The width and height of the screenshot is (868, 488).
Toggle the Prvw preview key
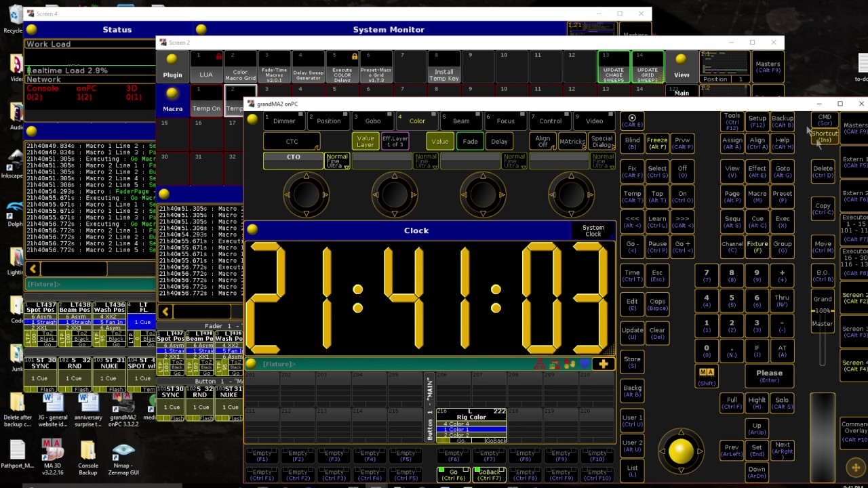coord(682,143)
